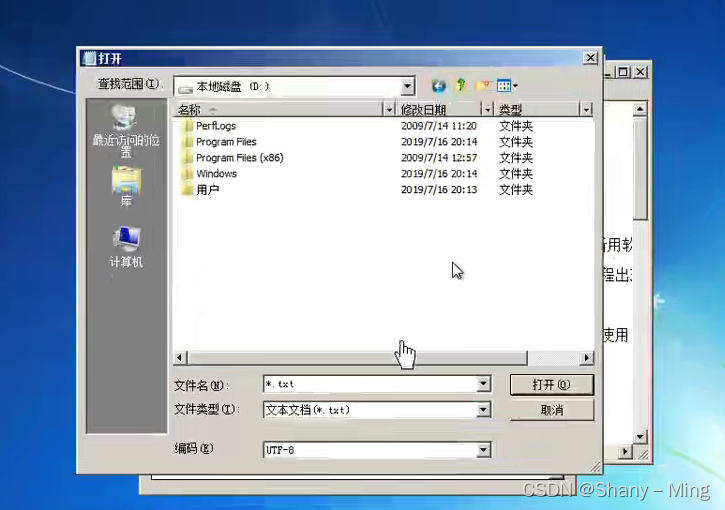Image resolution: width=725 pixels, height=510 pixels.
Task: Click date 2009/7/14 12:57 cell
Action: (x=439, y=158)
